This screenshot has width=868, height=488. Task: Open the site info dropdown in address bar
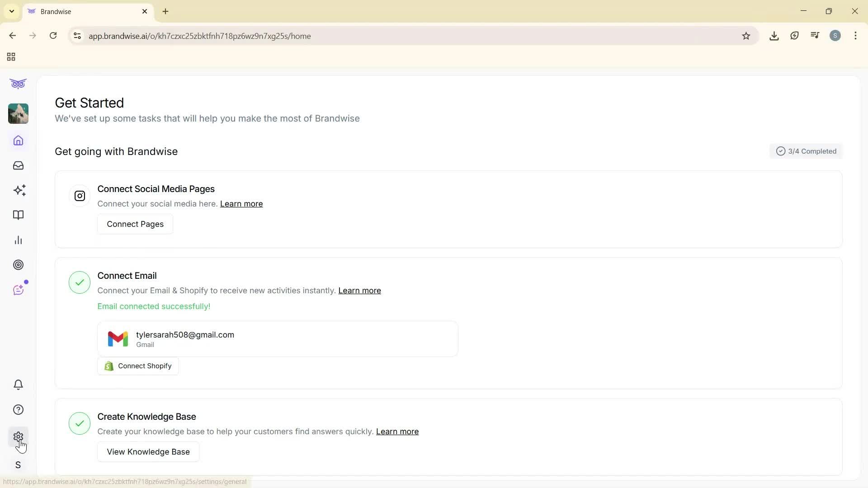click(x=77, y=36)
